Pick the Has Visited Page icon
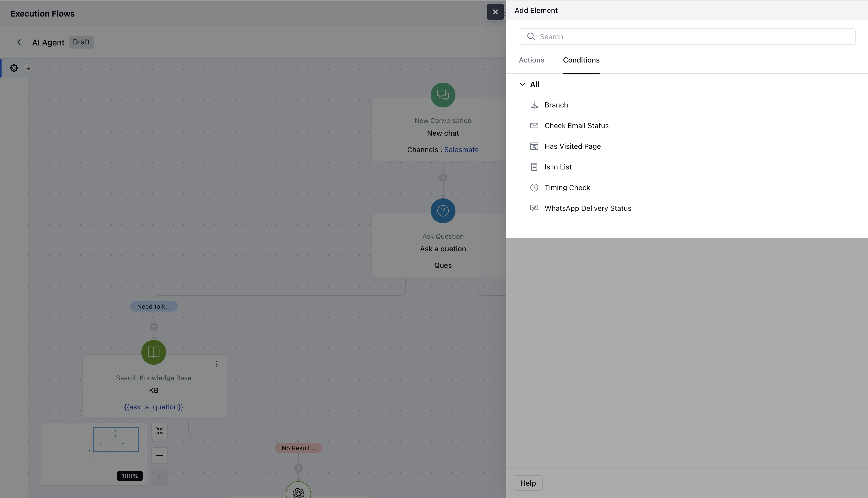This screenshot has width=868, height=498. (x=534, y=146)
